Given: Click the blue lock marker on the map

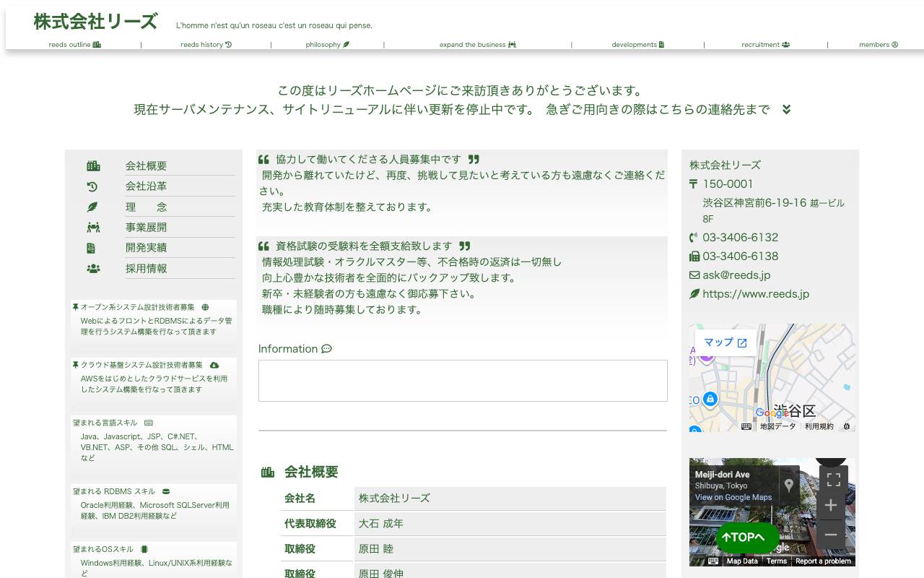Looking at the screenshot, I should pyautogui.click(x=710, y=399).
